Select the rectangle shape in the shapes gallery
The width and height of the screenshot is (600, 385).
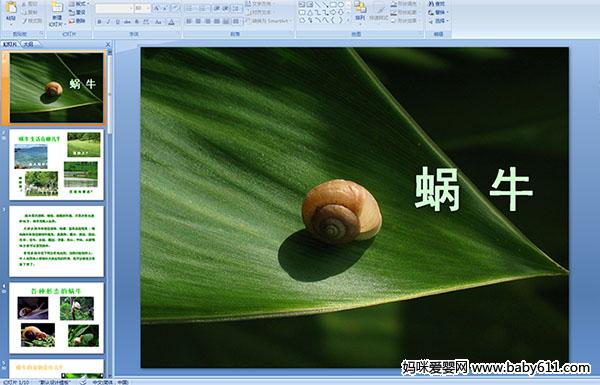(333, 5)
